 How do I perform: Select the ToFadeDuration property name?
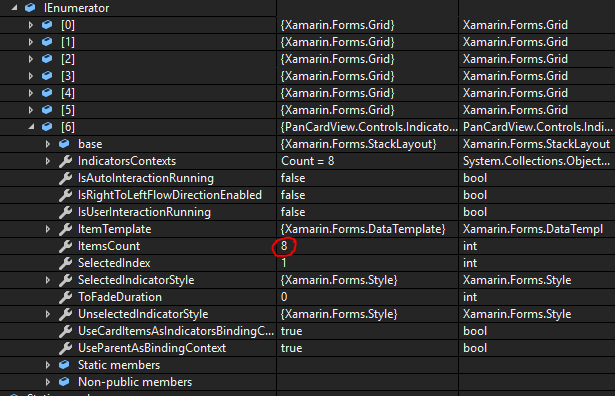pyautogui.click(x=120, y=297)
